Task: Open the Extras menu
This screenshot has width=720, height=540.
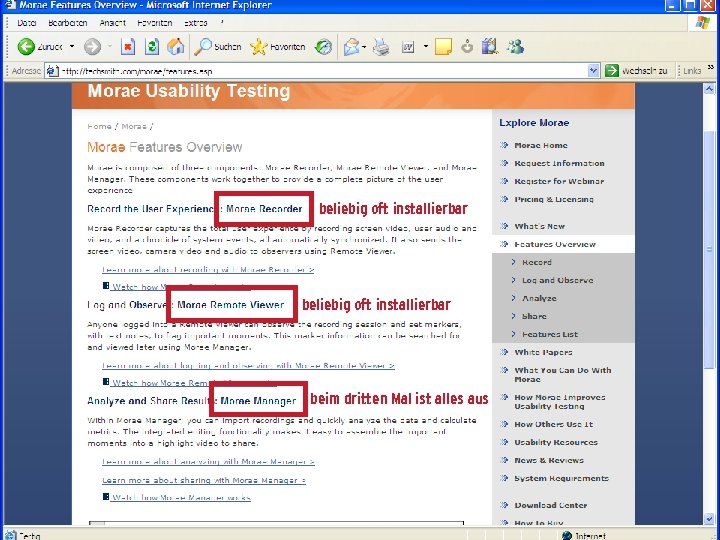Action: (196, 22)
